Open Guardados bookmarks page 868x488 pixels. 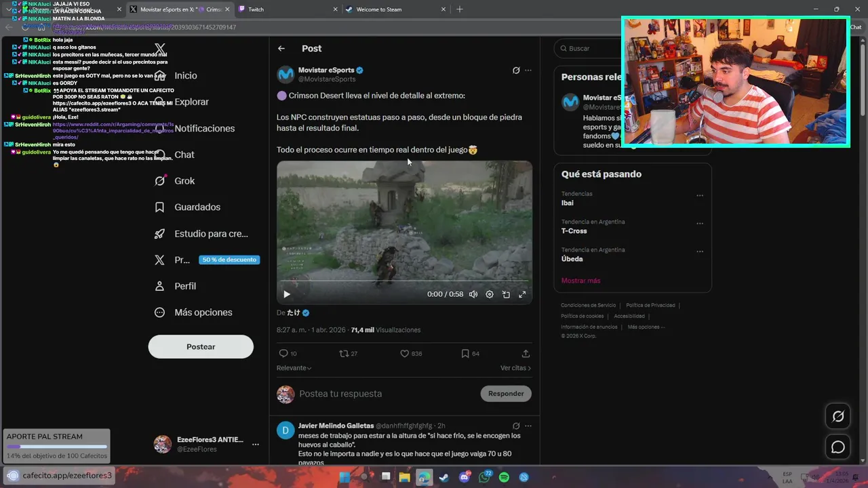point(187,207)
